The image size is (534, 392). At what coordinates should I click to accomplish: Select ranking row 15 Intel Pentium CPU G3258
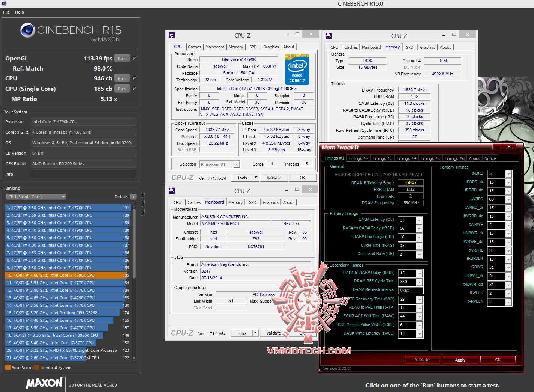pos(68,313)
